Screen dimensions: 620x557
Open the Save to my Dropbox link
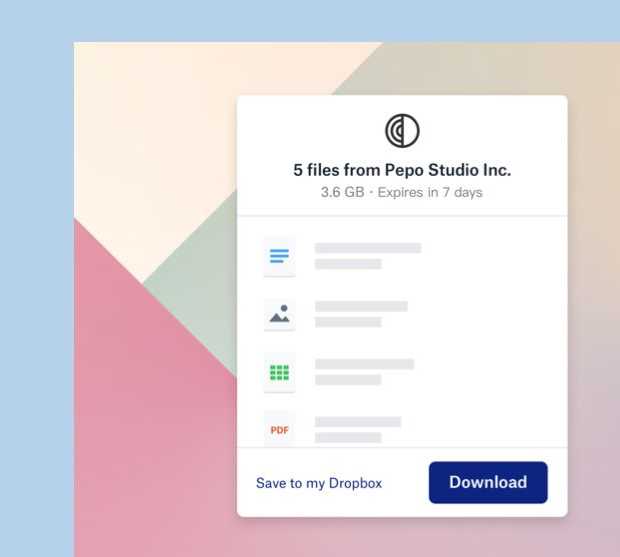pyautogui.click(x=319, y=483)
